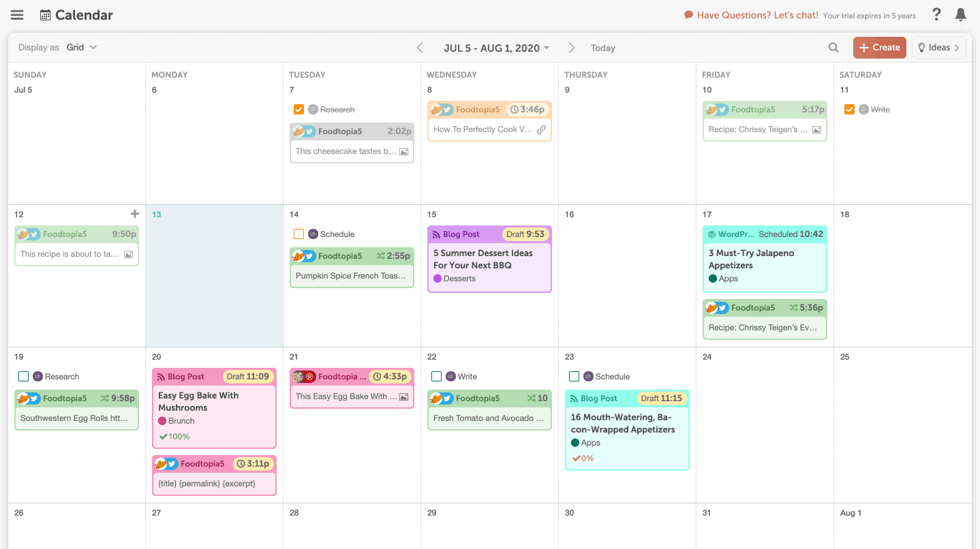The image size is (980, 549).
Task: Open the Ideas panel
Action: (938, 47)
